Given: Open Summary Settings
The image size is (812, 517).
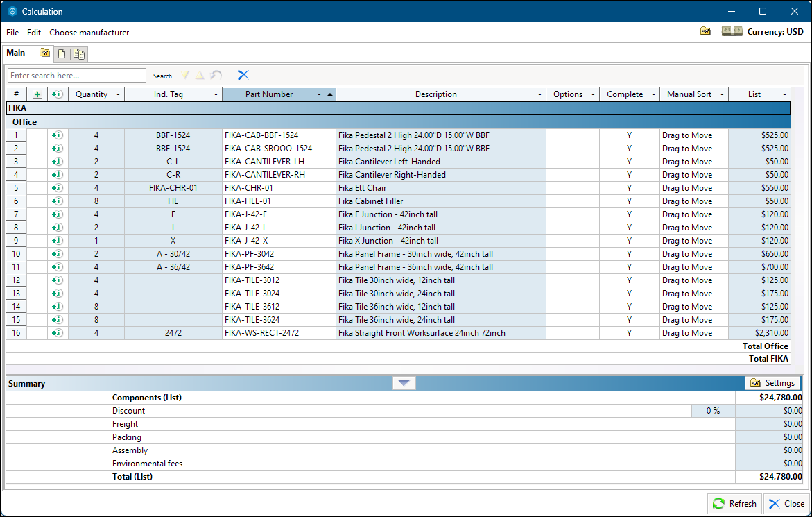Looking at the screenshot, I should point(772,383).
